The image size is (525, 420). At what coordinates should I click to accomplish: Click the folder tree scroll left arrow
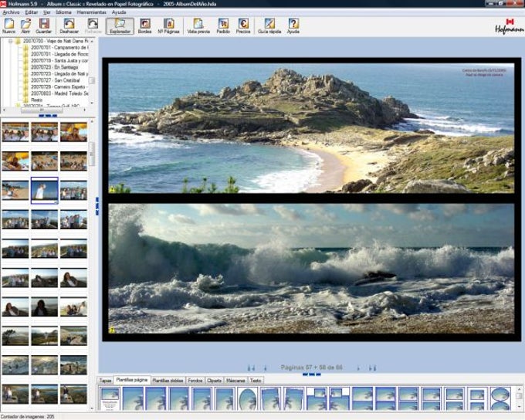point(4,110)
